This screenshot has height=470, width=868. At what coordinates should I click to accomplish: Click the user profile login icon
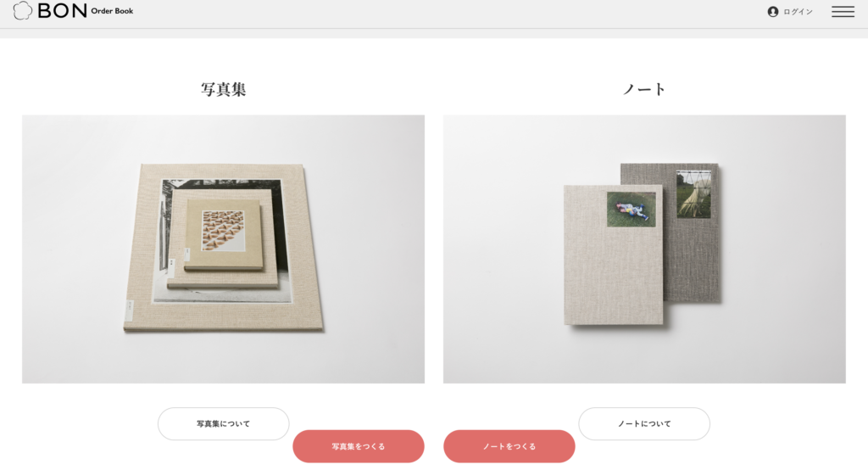point(773,12)
